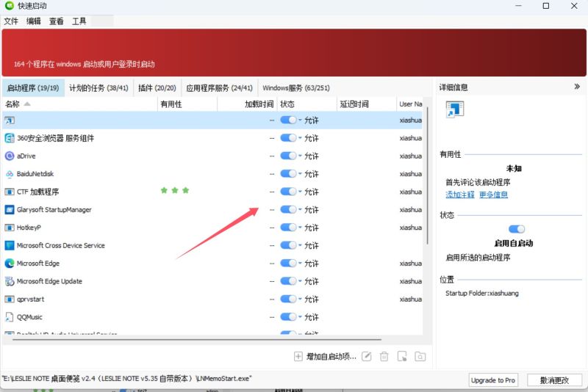Click the folder-search open location icon
Viewport: 588px width, 392px height.
[x=420, y=357]
